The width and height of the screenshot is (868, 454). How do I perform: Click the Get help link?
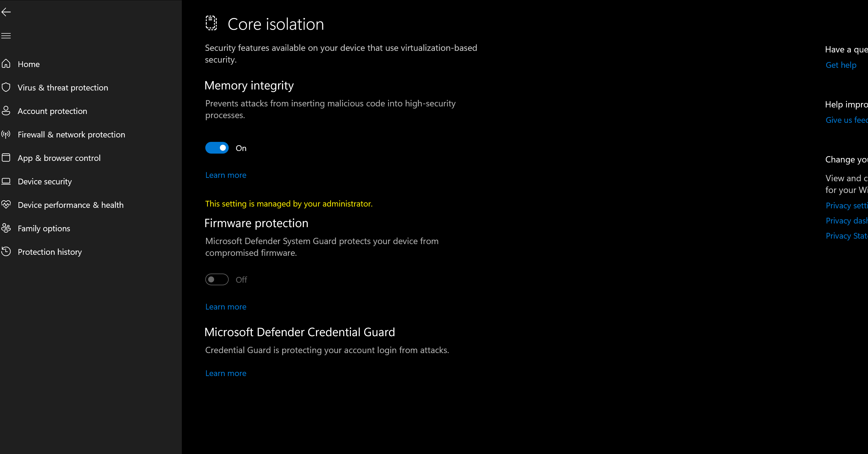point(841,65)
